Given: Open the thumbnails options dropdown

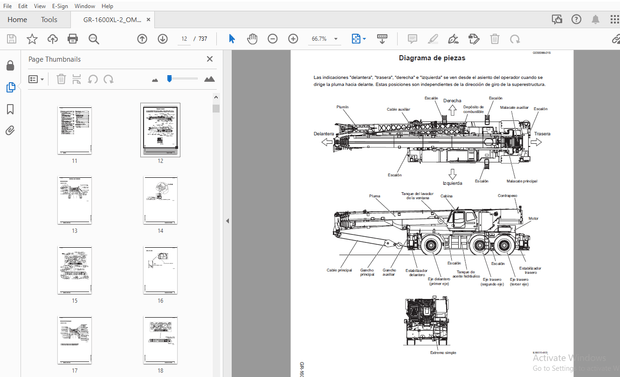Looking at the screenshot, I should point(36,79).
